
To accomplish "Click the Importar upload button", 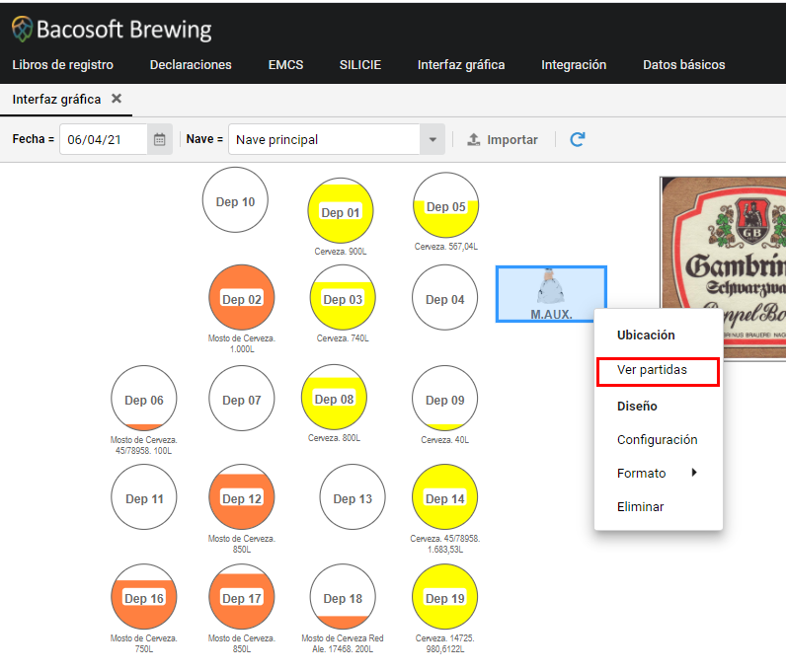I will tap(503, 139).
